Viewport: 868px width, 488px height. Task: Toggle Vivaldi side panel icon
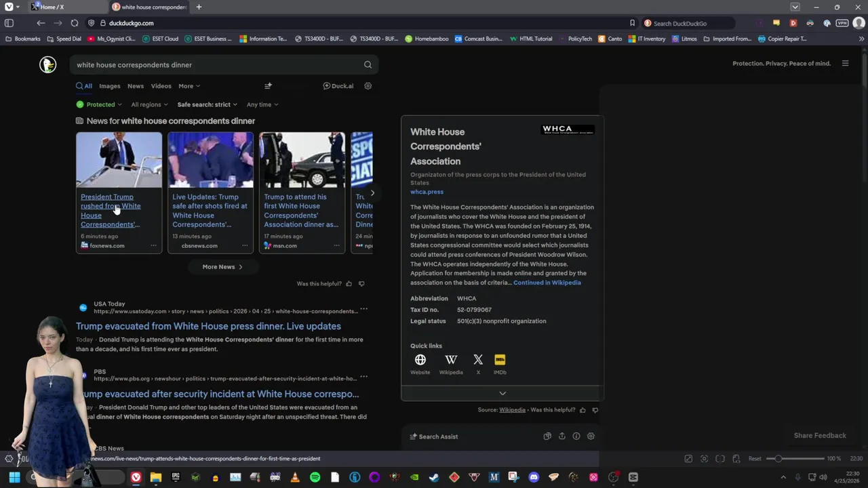[9, 23]
